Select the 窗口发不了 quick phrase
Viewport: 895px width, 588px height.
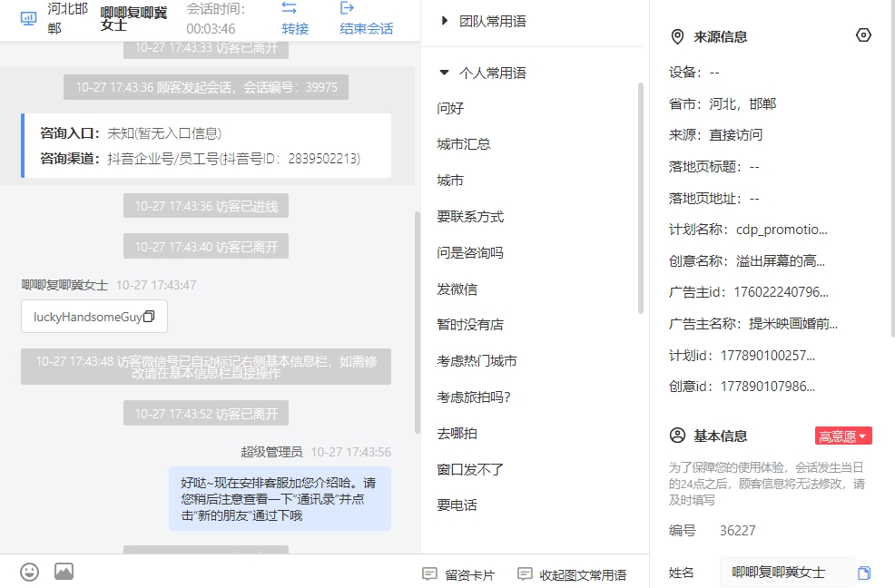(x=470, y=469)
